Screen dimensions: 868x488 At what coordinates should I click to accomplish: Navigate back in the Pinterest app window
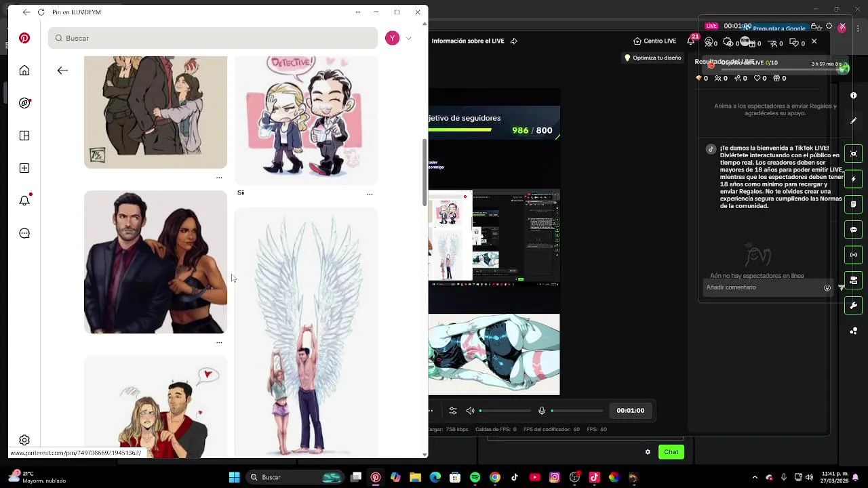point(26,12)
